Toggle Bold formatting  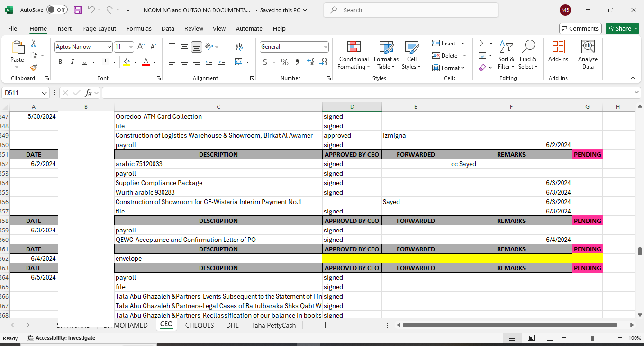[x=60, y=62]
